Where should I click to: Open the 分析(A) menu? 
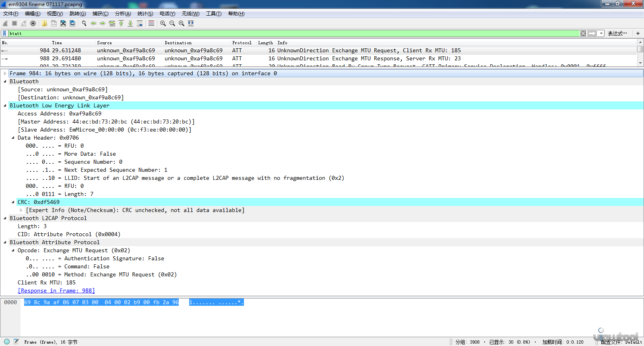click(123, 14)
